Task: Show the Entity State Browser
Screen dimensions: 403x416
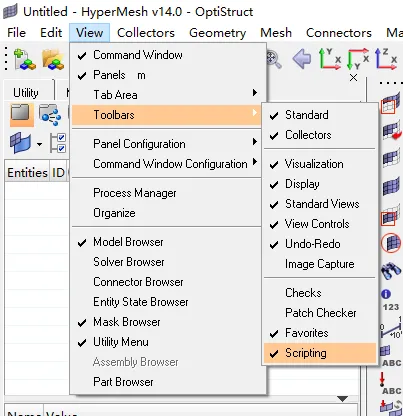Action: coord(168,302)
